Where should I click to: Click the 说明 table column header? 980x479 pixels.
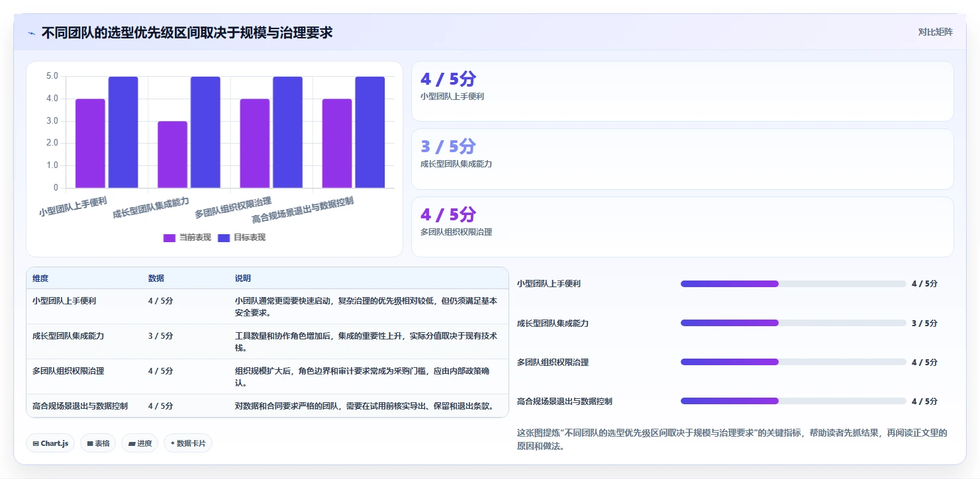tap(243, 279)
